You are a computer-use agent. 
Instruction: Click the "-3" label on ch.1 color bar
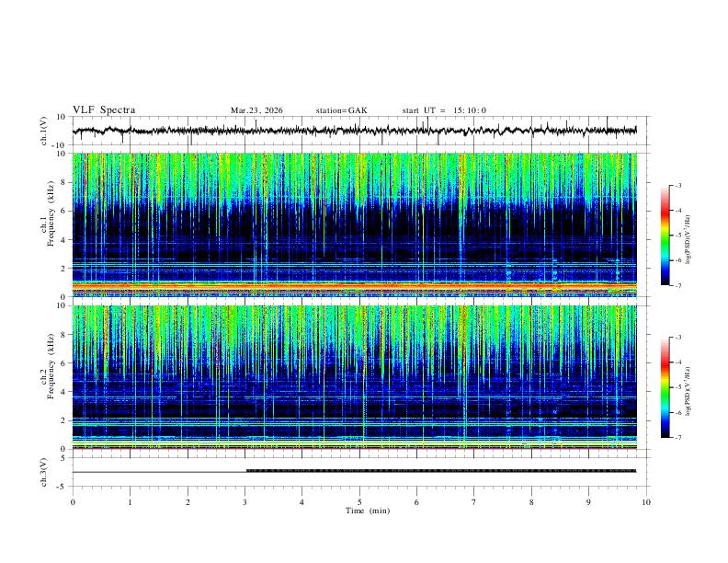677,185
